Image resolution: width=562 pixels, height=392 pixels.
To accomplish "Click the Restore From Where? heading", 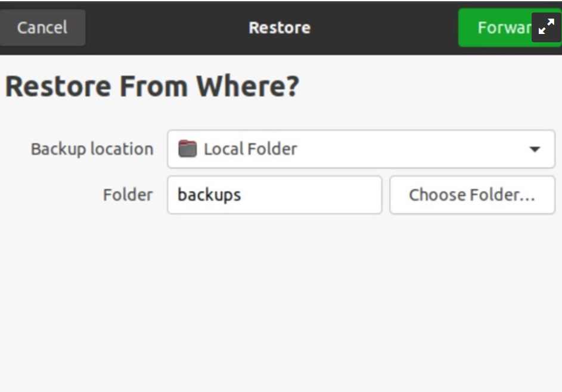I will [x=152, y=87].
